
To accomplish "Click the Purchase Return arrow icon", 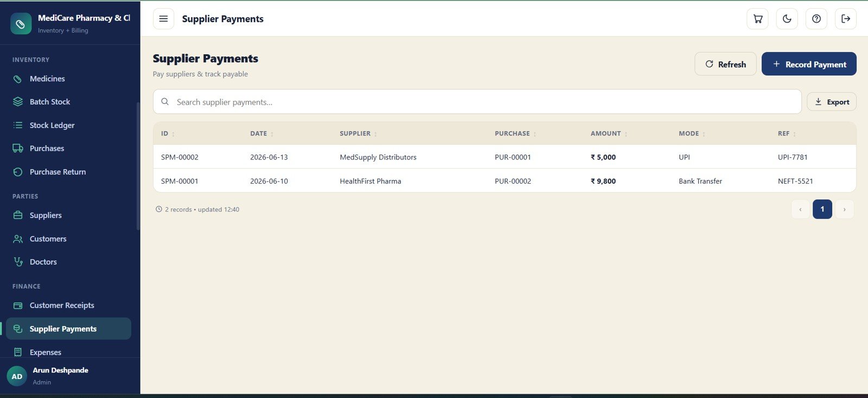I will (x=18, y=172).
